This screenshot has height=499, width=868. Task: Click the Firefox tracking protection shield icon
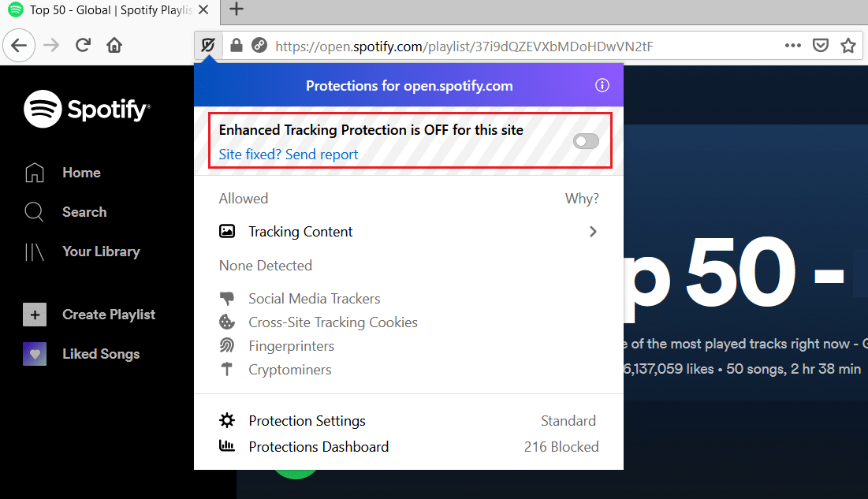pos(207,45)
